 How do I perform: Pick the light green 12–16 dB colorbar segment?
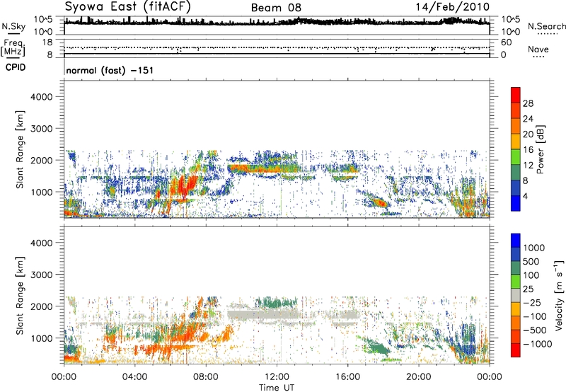[x=516, y=156]
